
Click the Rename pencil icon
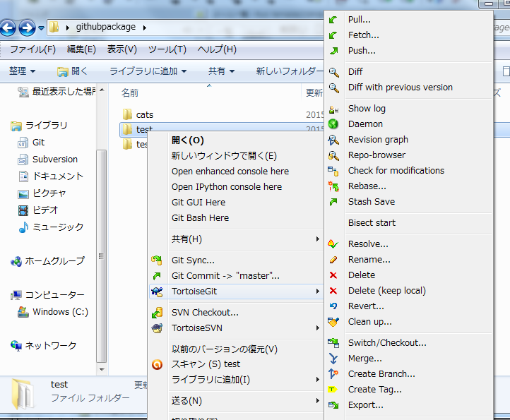333,260
